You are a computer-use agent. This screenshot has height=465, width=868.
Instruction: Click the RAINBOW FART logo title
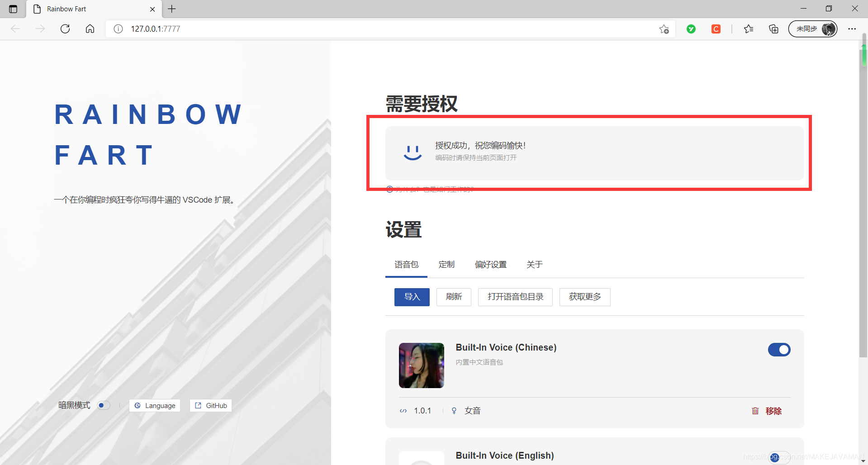149,134
